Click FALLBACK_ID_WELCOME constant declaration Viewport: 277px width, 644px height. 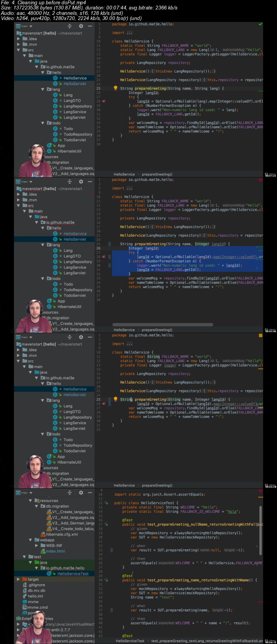[x=181, y=511]
